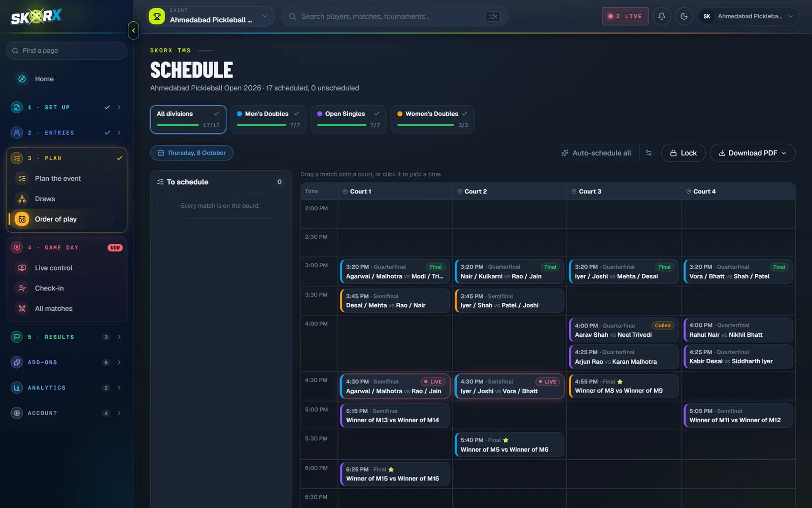Viewport: 812px width, 508px height.
Task: Click the Draws bracket icon
Action: [x=22, y=199]
